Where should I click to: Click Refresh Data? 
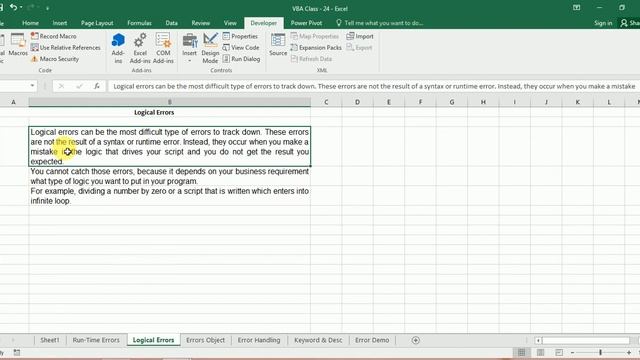311,59
